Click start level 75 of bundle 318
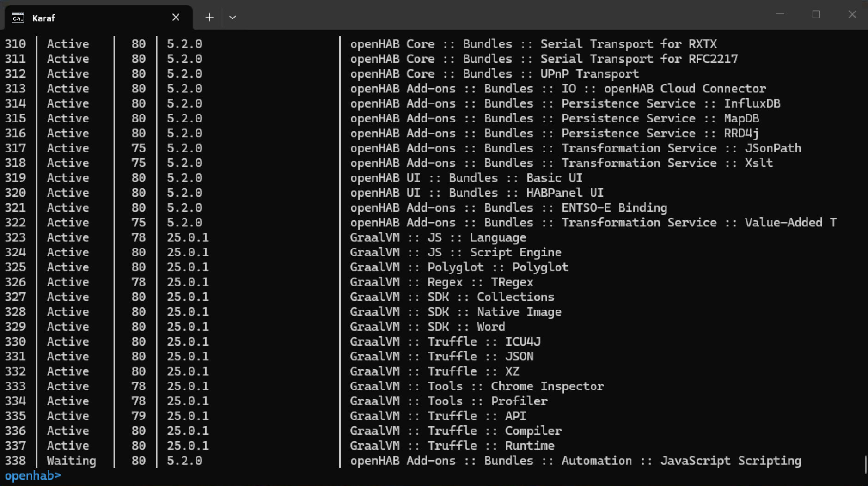The height and width of the screenshot is (486, 868). click(x=138, y=163)
